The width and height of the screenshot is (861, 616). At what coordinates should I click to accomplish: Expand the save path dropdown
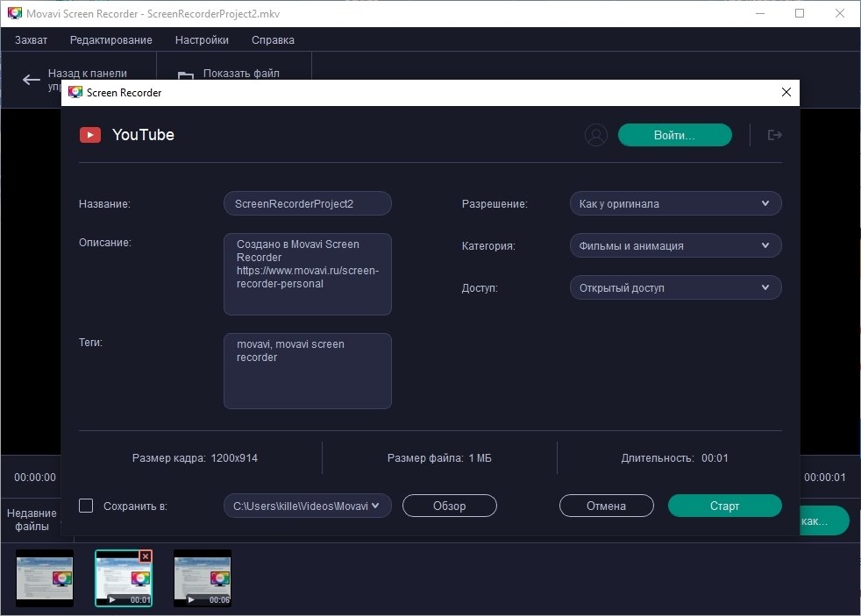coord(376,506)
